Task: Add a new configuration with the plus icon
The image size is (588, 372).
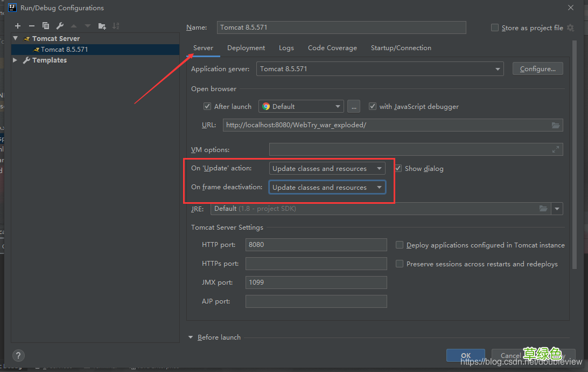Action: [x=18, y=26]
